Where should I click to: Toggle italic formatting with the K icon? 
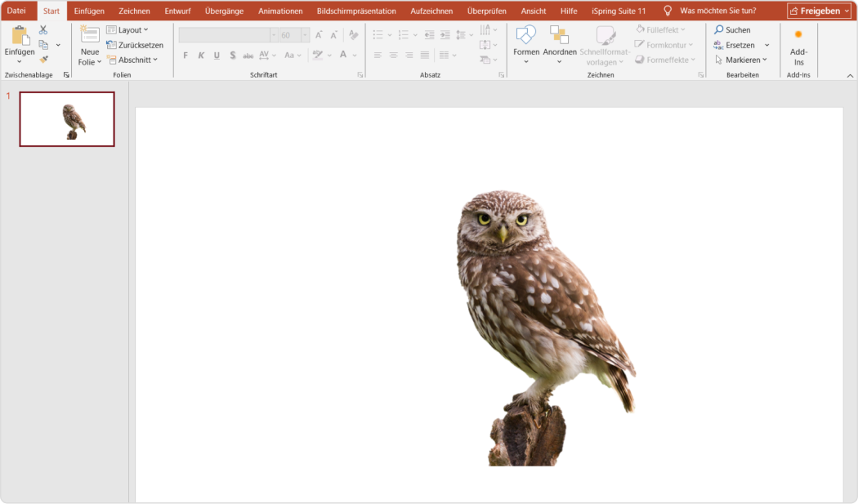[201, 55]
